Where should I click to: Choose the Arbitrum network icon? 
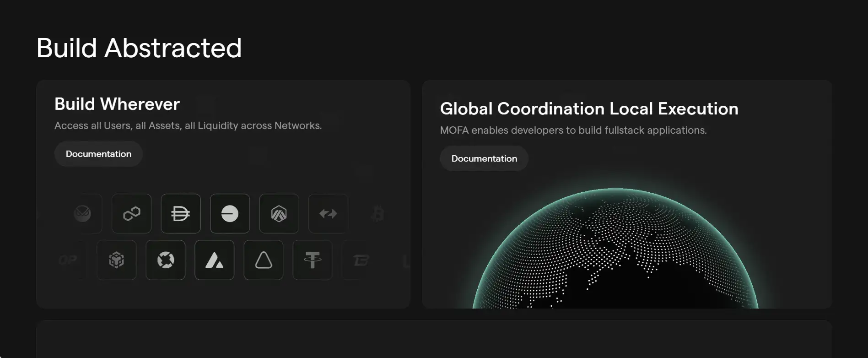(x=279, y=213)
